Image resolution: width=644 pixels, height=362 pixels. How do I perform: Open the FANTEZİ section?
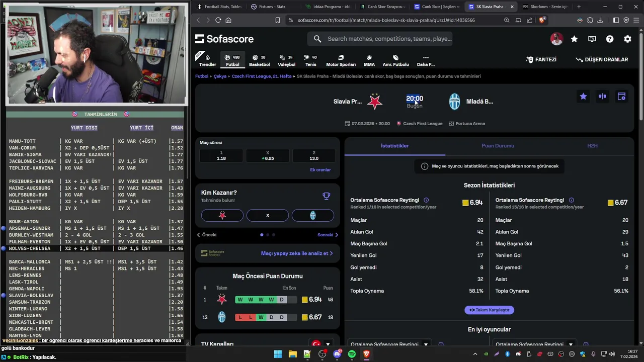coord(541,59)
